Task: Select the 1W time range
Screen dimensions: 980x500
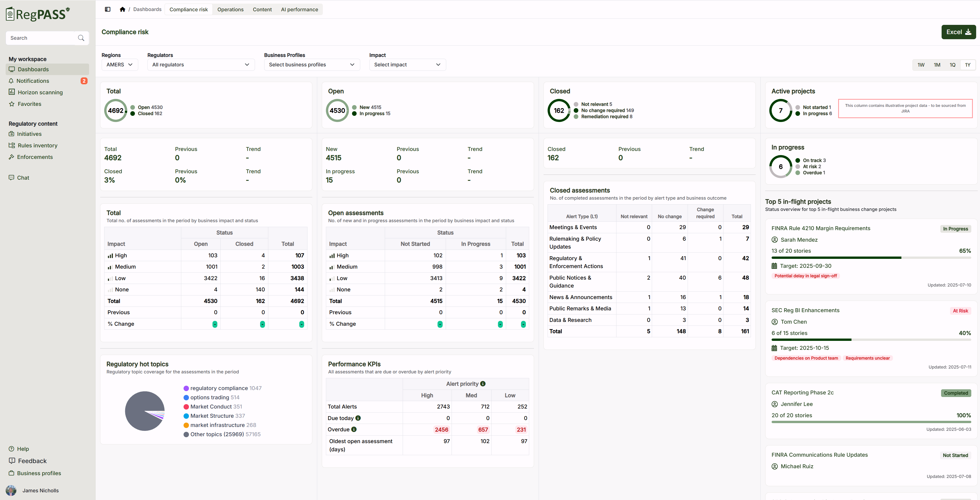Action: [x=921, y=65]
